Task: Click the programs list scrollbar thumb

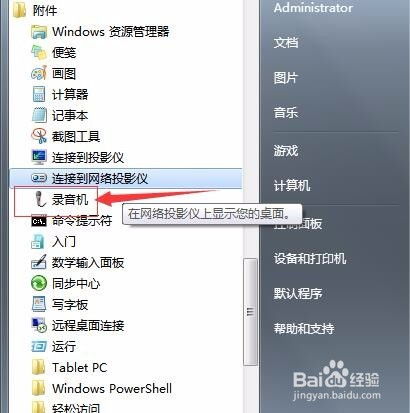Action: (x=250, y=312)
